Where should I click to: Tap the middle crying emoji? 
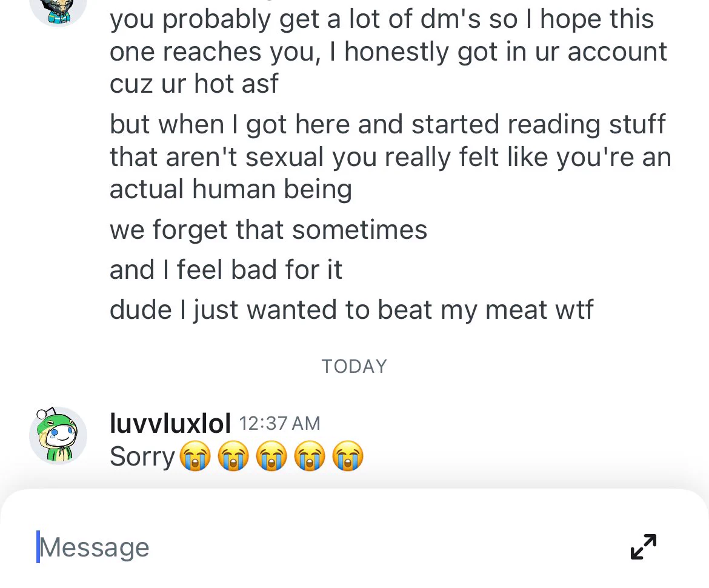point(271,456)
